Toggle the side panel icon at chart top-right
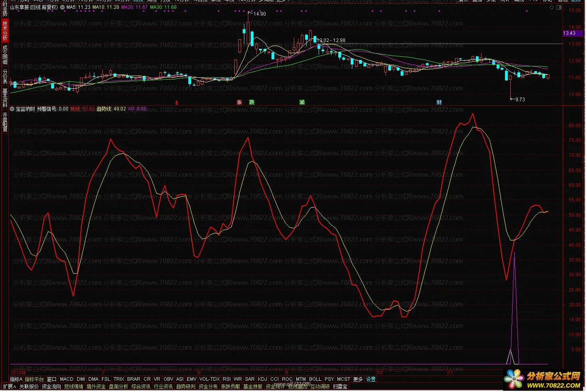This screenshot has width=587, height=392. tap(559, 7)
